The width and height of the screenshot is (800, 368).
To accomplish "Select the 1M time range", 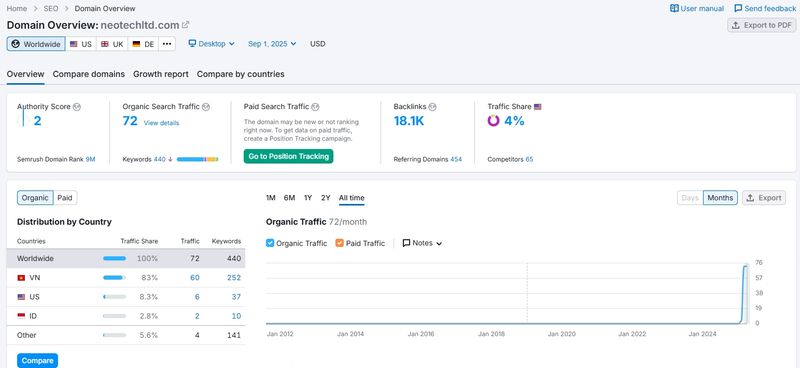I will 270,198.
